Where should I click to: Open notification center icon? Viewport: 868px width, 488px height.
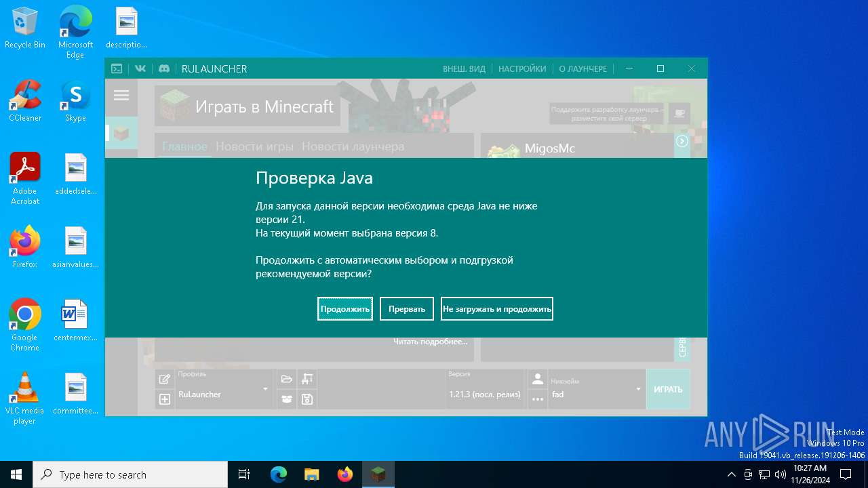(846, 474)
